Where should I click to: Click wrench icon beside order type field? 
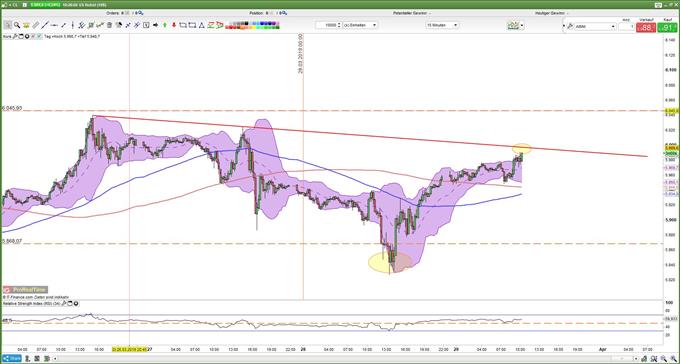point(570,26)
